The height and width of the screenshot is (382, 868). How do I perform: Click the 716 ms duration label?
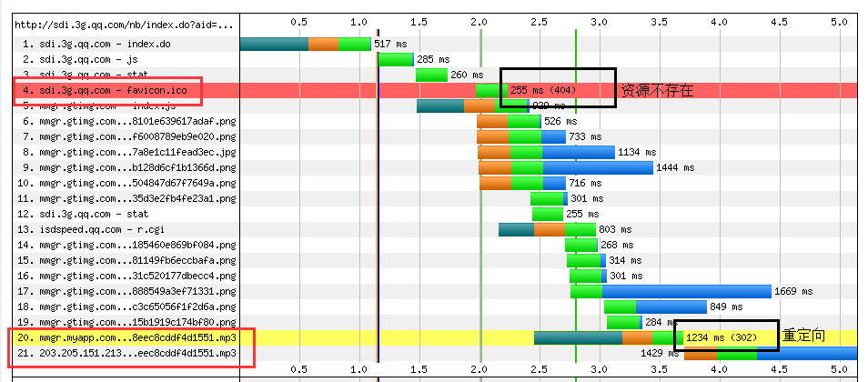586,183
